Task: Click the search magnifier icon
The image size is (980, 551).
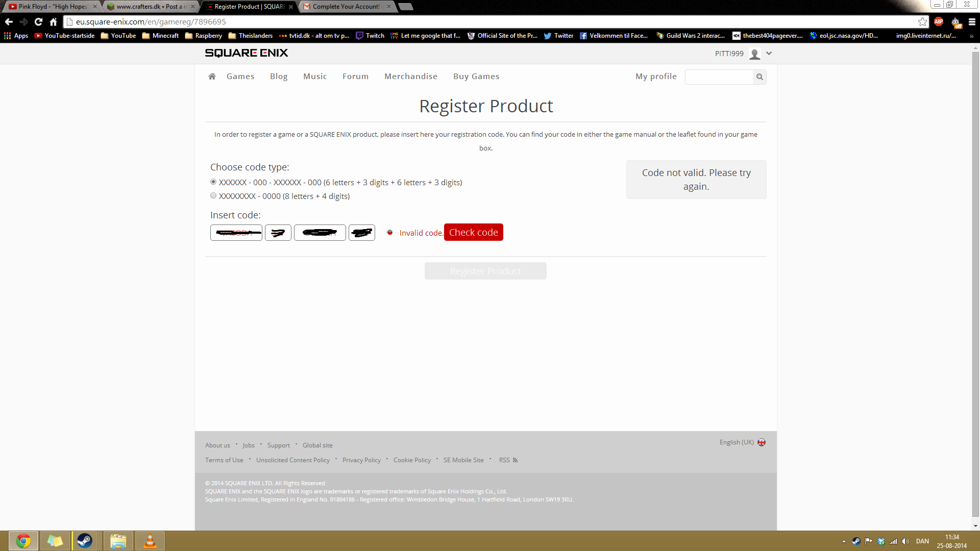Action: pyautogui.click(x=759, y=77)
